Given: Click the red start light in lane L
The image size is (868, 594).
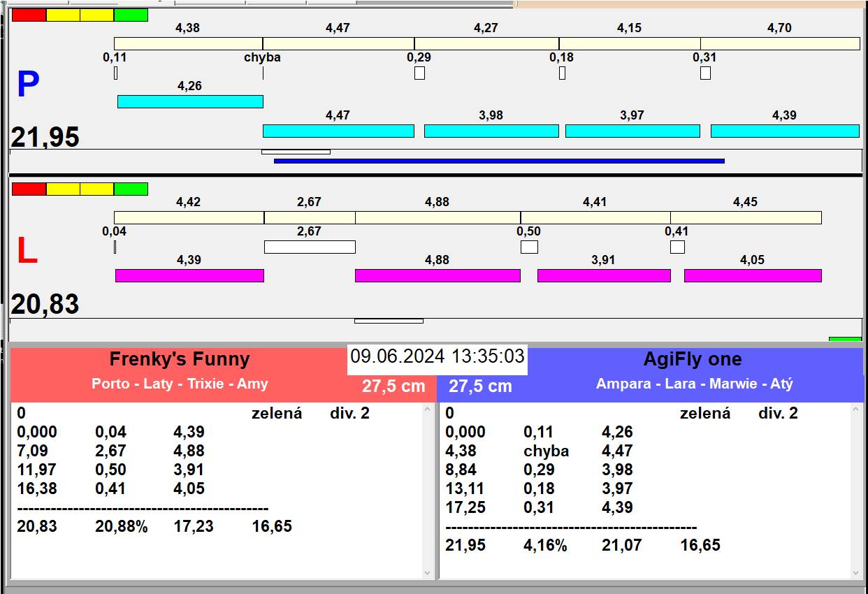Looking at the screenshot, I should 29,189.
